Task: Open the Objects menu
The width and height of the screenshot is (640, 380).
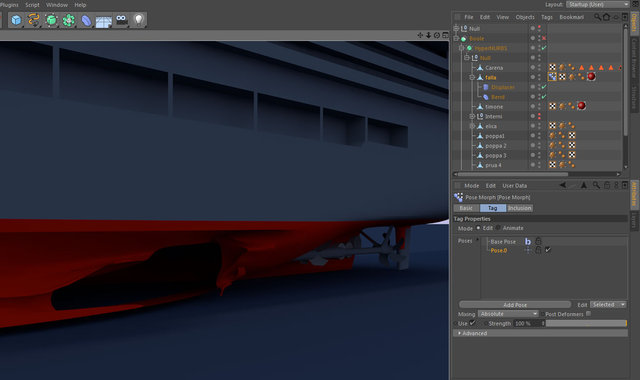Action: (x=525, y=17)
